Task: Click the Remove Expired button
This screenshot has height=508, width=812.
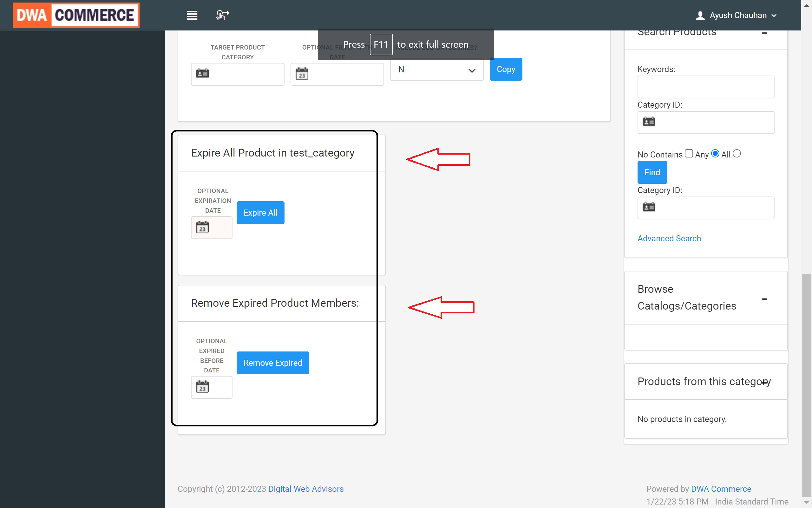Action: point(273,363)
